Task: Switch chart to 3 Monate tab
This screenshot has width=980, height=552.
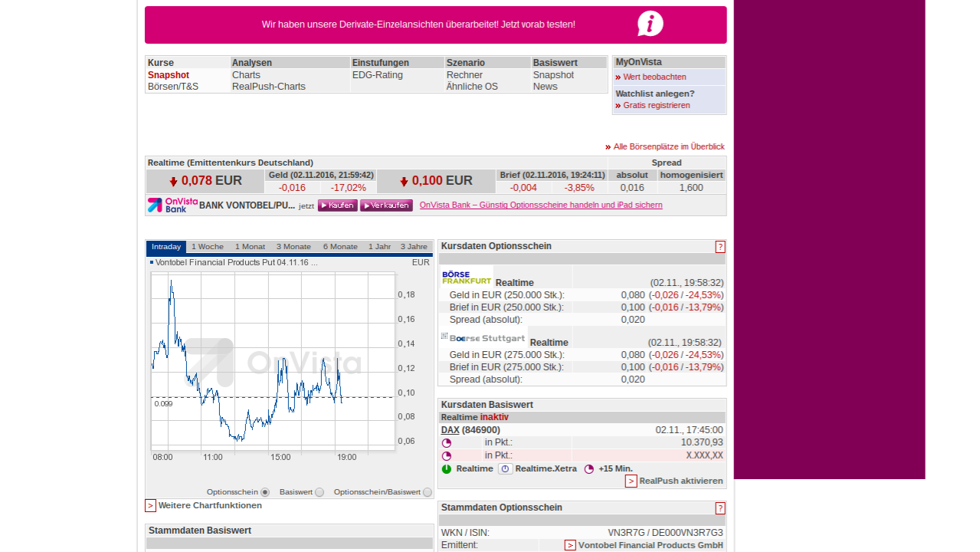Action: click(x=294, y=247)
